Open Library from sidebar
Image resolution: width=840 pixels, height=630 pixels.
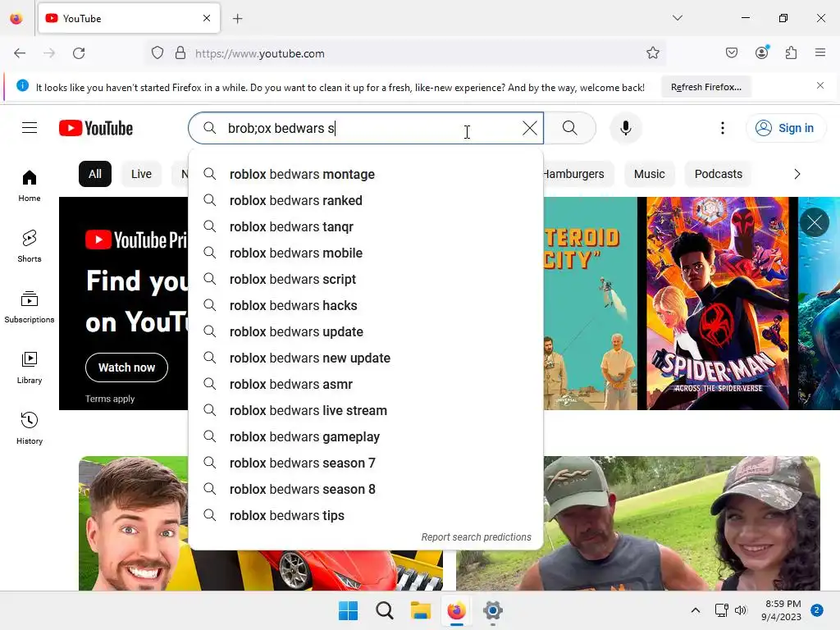[30, 367]
